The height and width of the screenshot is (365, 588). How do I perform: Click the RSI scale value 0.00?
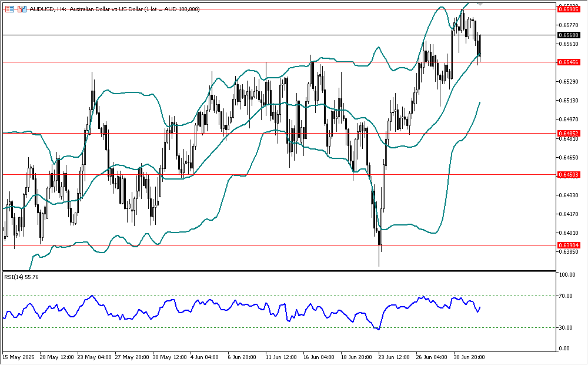pyautogui.click(x=564, y=349)
